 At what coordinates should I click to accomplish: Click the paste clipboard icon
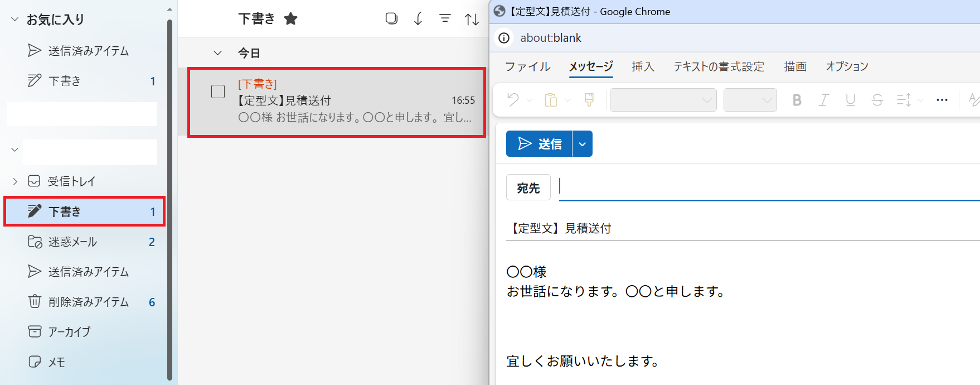tap(551, 100)
